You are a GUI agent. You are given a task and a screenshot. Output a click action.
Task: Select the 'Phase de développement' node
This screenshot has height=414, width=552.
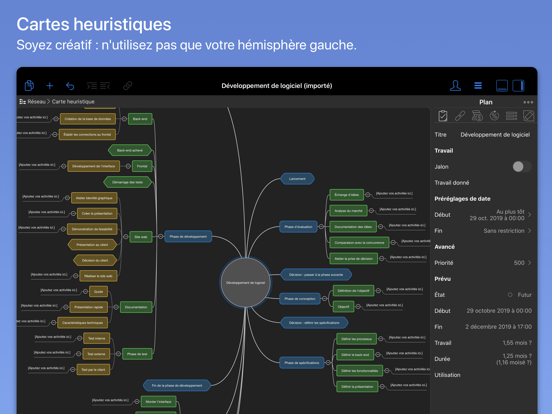[188, 237]
